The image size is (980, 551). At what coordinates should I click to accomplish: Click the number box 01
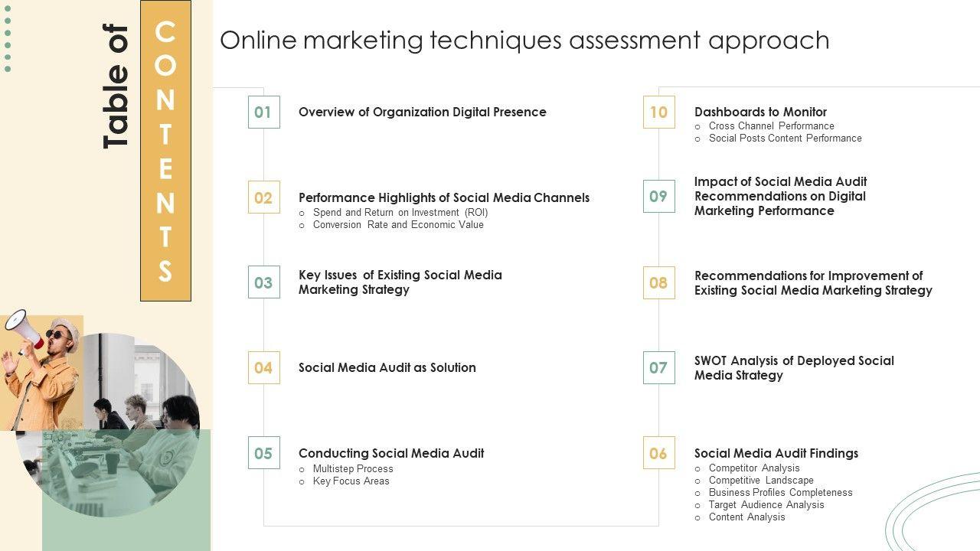(x=263, y=112)
